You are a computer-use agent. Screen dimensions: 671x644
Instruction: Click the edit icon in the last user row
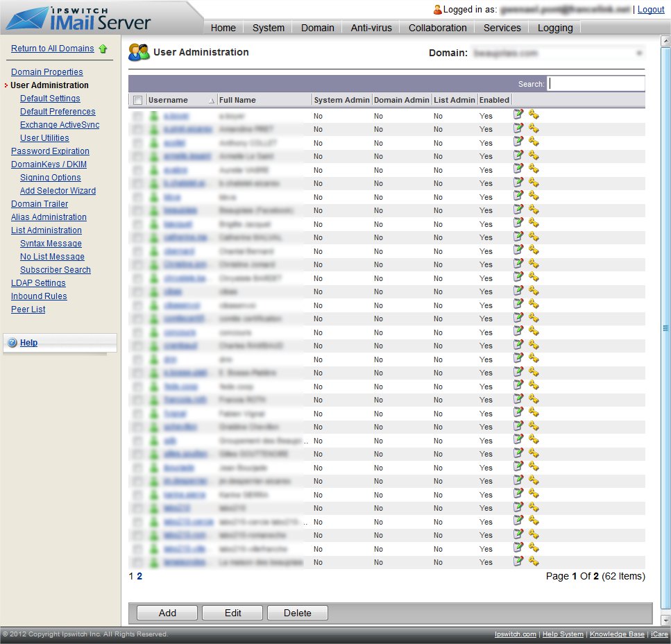[518, 561]
